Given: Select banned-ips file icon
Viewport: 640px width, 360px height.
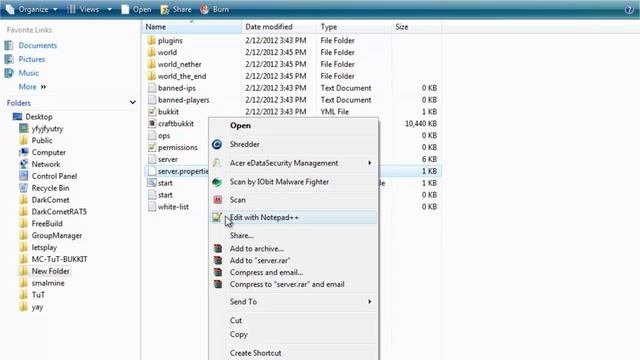Looking at the screenshot, I should [152, 88].
